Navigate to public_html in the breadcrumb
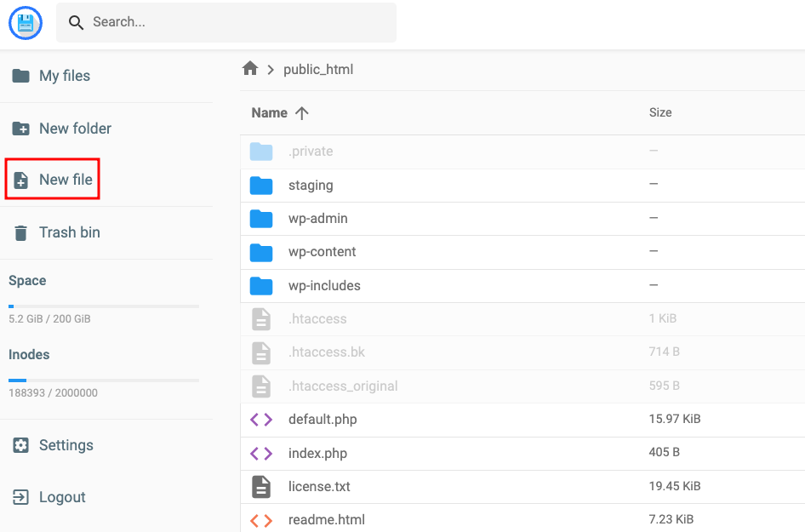The image size is (805, 532). click(x=318, y=69)
